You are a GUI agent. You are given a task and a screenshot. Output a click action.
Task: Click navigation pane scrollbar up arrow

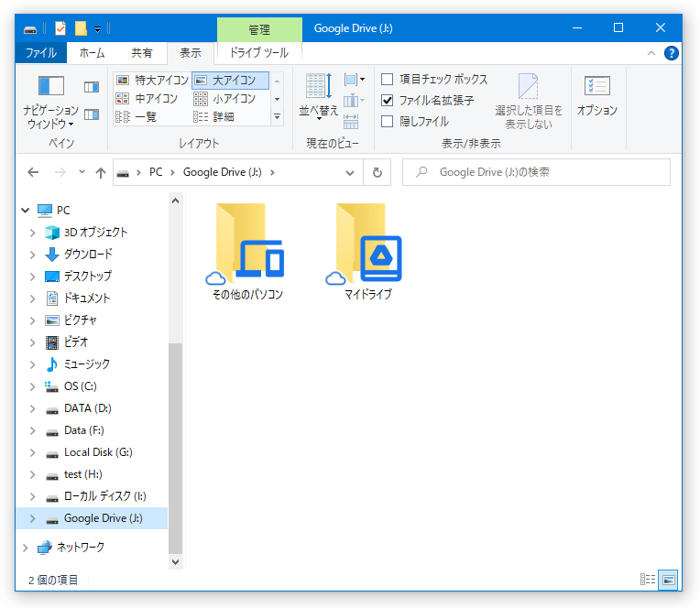click(175, 201)
